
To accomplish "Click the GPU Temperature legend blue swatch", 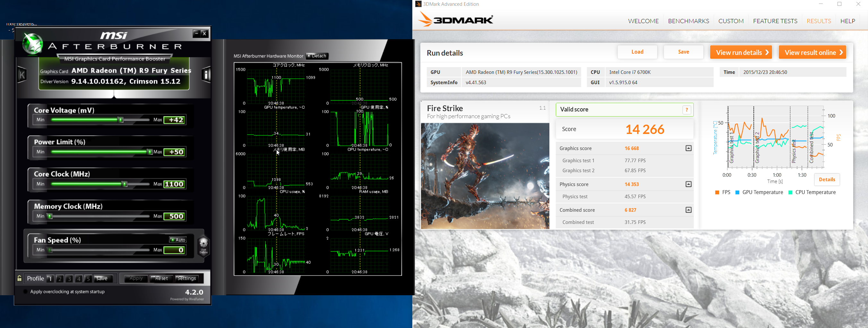I will (x=737, y=192).
